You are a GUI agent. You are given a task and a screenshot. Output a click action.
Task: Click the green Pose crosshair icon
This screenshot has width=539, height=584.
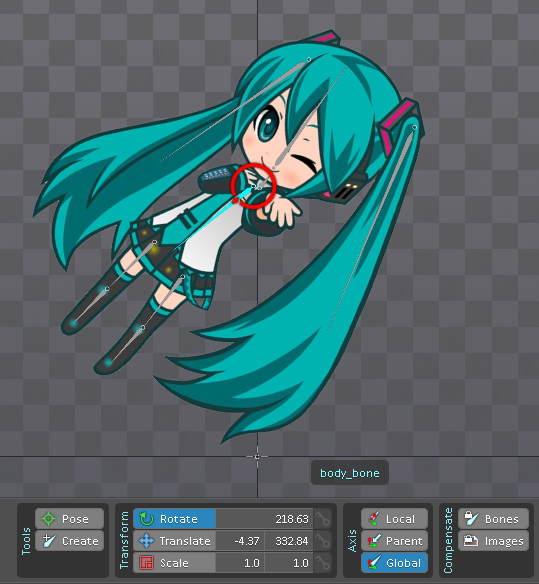coord(48,518)
